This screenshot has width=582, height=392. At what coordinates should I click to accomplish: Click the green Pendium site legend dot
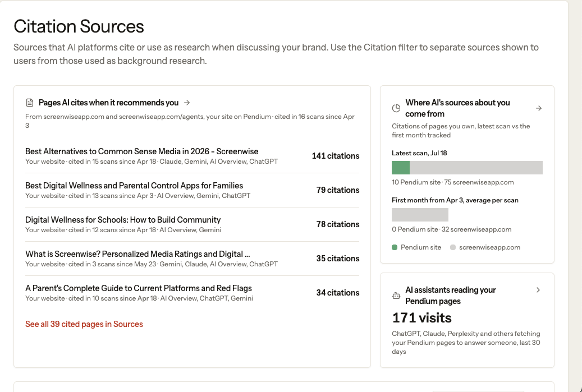pyautogui.click(x=395, y=247)
